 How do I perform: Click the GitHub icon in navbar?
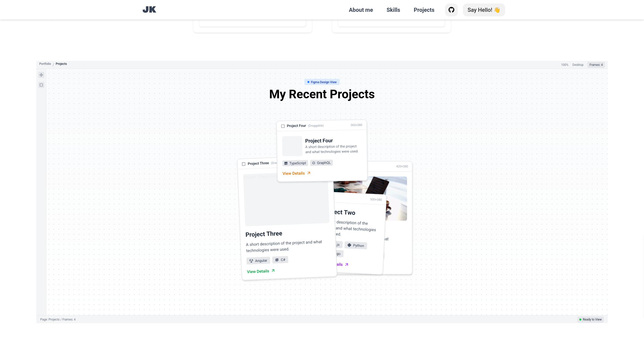(x=451, y=10)
